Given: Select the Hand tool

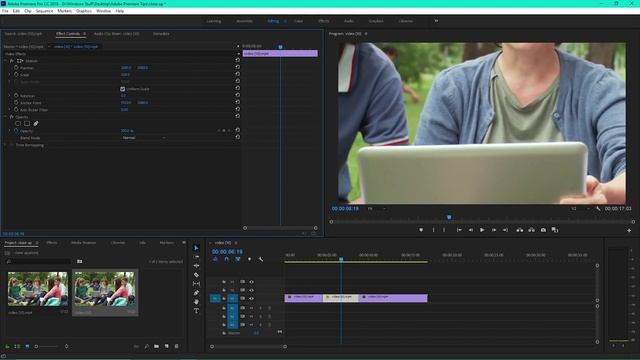Looking at the screenshot, I should click(x=196, y=302).
